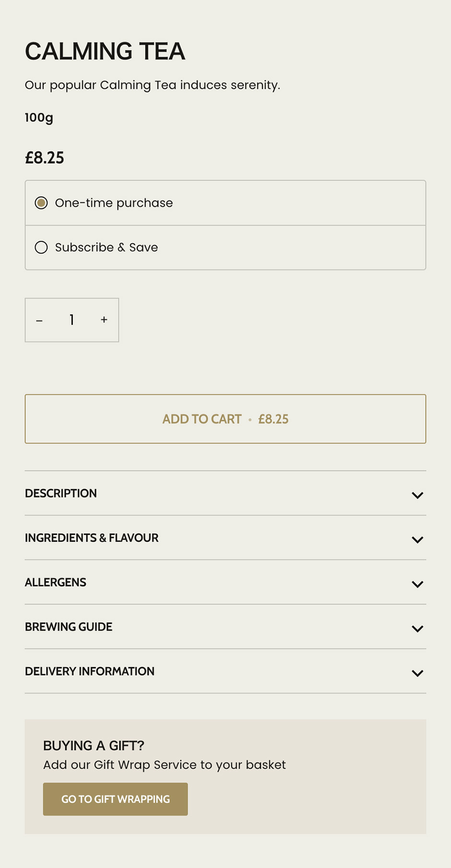Expand Description with its chevron arrow
The image size is (451, 868).
click(x=417, y=495)
